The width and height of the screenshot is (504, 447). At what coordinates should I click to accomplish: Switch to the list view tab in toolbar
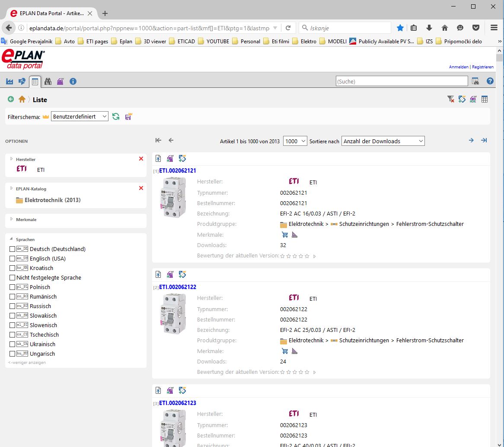[x=35, y=81]
